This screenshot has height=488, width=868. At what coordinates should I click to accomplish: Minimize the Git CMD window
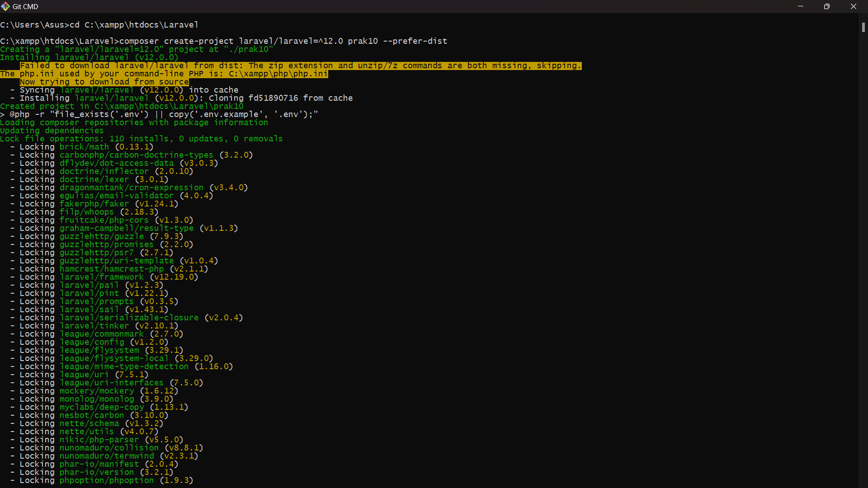pos(801,6)
